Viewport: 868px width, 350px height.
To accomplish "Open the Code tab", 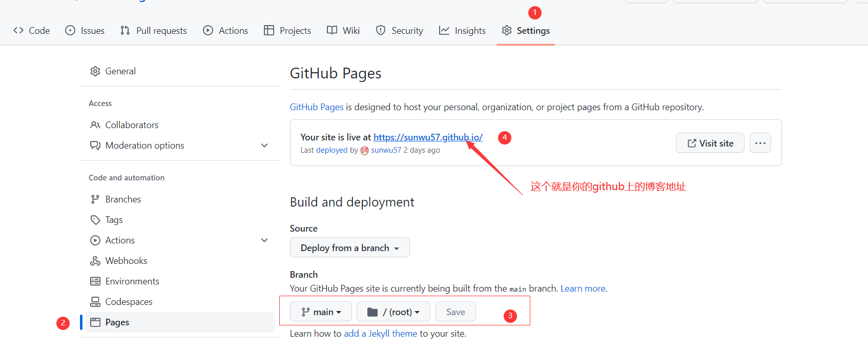I will [x=31, y=31].
